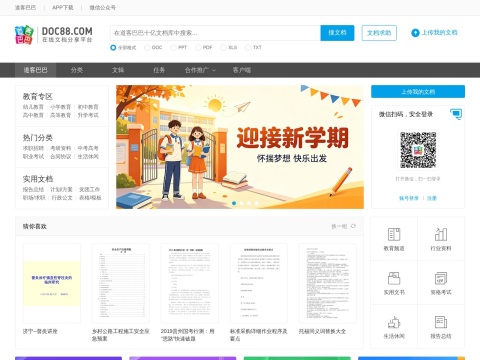Click the 行政公文 category link
480x360 pixels.
(x=62, y=198)
